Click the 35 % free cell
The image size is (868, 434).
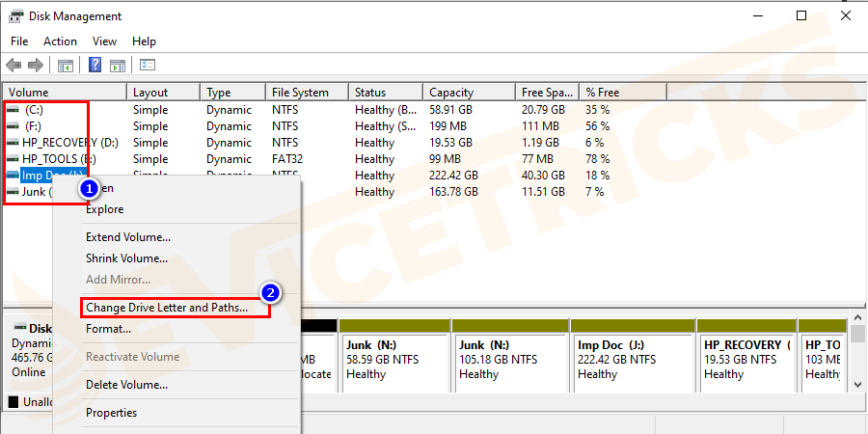click(597, 110)
